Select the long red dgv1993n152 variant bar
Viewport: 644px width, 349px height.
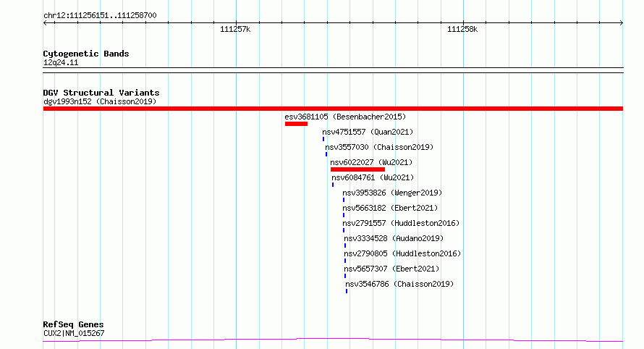333,109
